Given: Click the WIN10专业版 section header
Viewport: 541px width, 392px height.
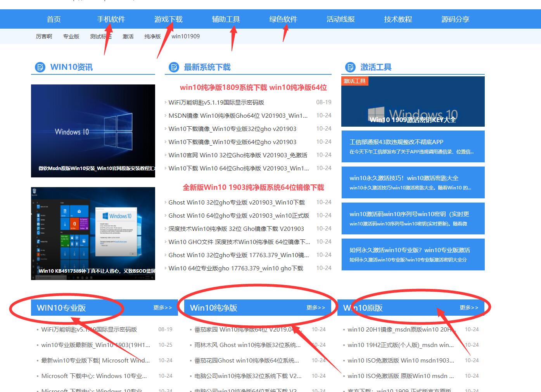Looking at the screenshot, I should tap(61, 308).
